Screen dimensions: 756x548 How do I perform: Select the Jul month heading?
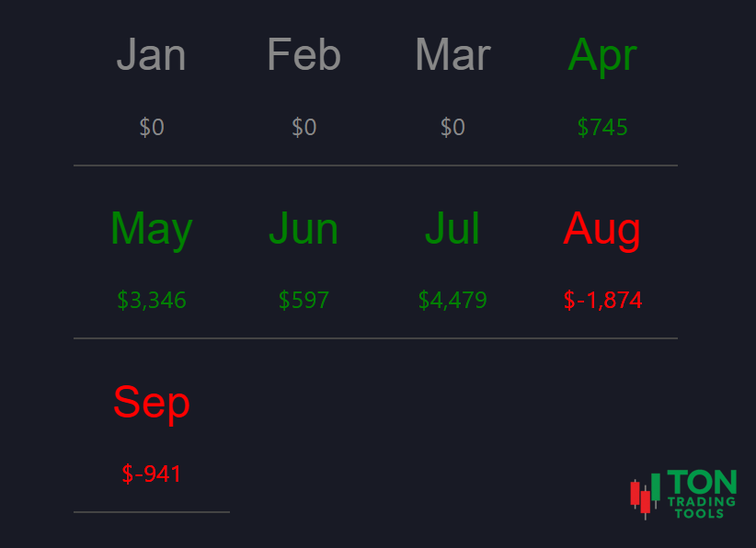coord(452,229)
